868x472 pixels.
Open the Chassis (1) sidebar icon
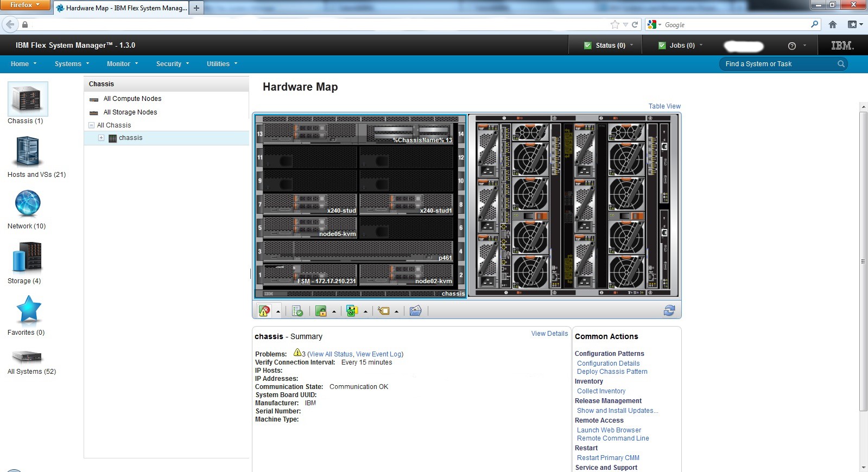28,99
